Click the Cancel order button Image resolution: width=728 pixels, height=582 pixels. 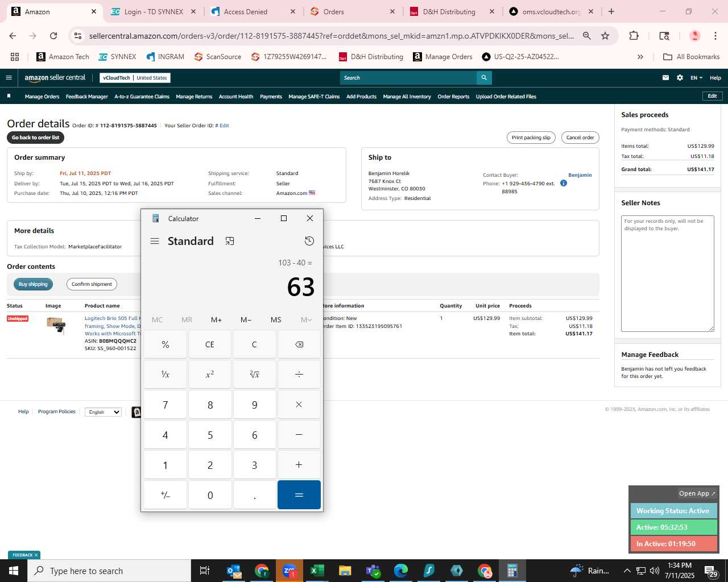tap(580, 138)
